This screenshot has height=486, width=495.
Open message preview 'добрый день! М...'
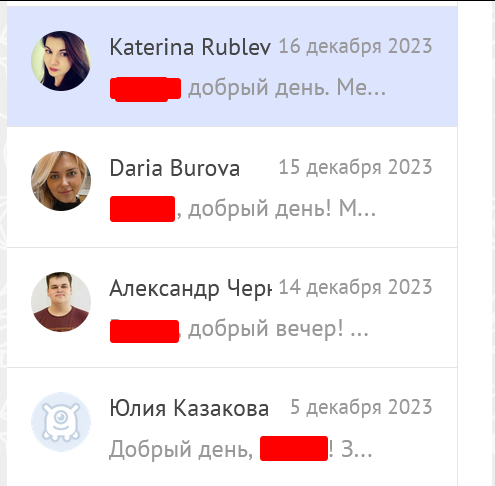(282, 209)
